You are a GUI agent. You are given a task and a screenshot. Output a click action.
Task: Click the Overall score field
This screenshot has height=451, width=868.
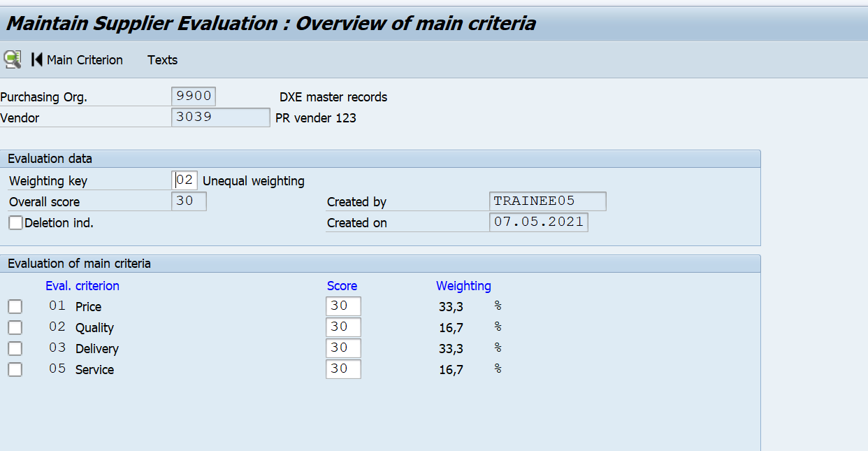[x=189, y=201]
